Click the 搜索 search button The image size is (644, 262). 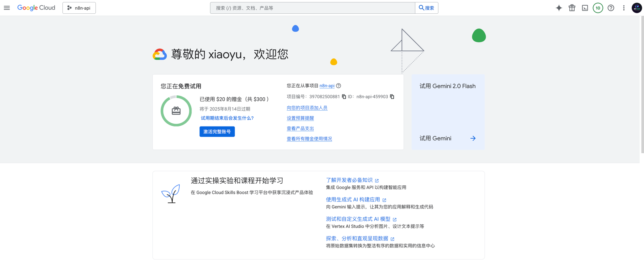click(x=427, y=8)
